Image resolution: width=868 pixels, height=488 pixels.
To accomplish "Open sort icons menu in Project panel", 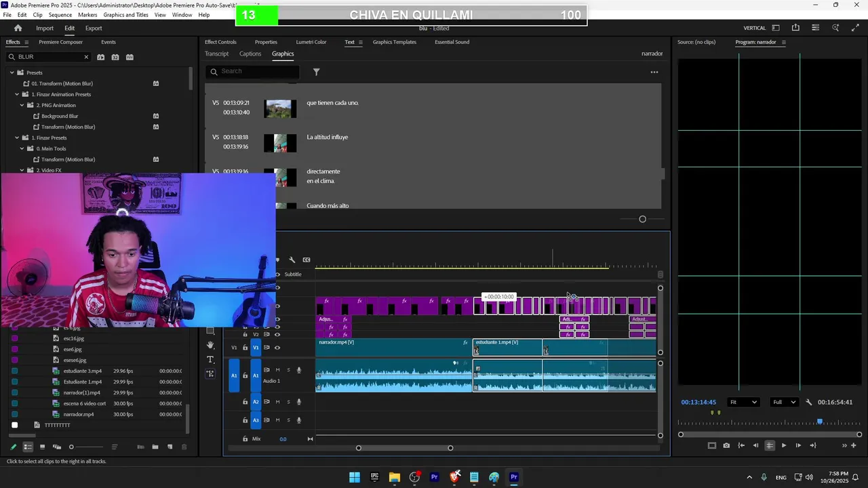I will (115, 447).
